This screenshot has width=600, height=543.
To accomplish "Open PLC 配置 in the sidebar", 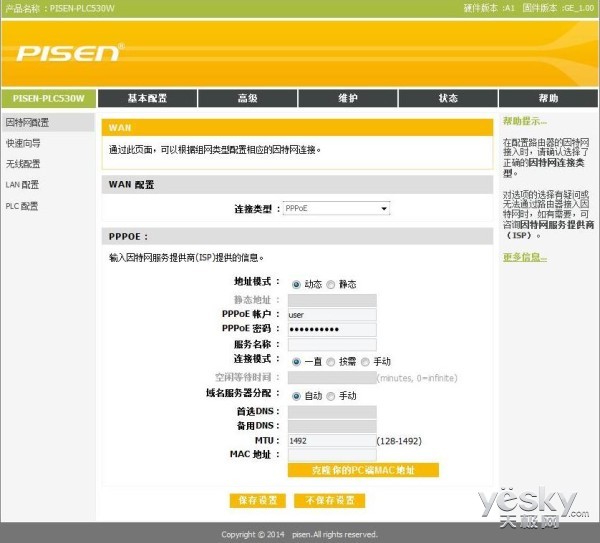I will pyautogui.click(x=22, y=206).
